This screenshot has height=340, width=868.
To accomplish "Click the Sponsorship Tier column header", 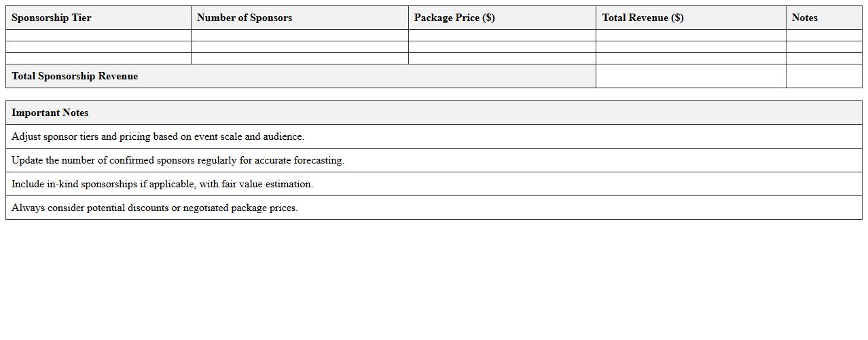I will click(x=52, y=18).
